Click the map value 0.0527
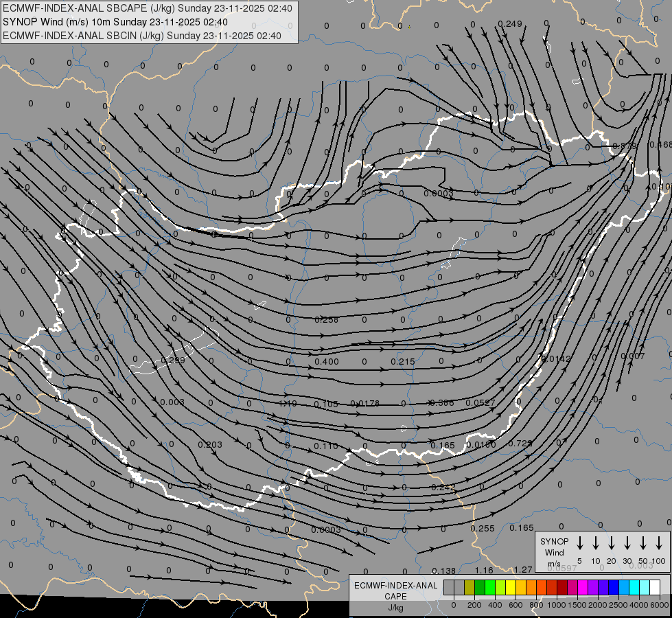The image size is (672, 618). pyautogui.click(x=480, y=402)
